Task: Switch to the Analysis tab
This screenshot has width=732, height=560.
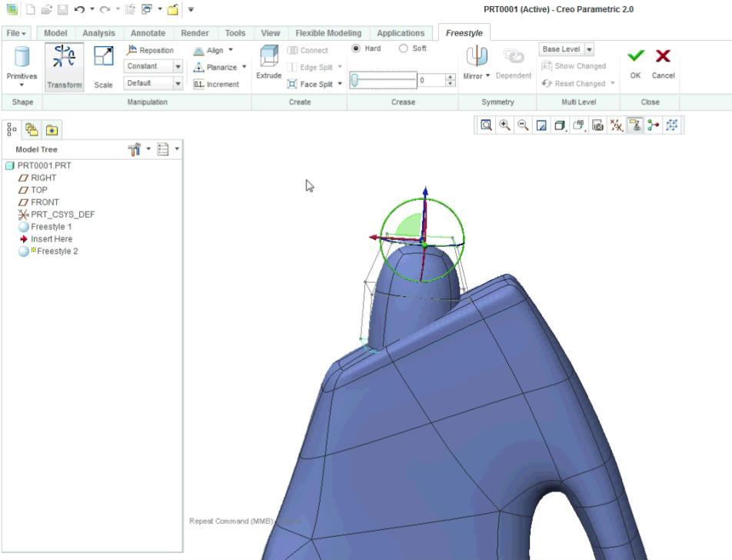Action: 98,33
